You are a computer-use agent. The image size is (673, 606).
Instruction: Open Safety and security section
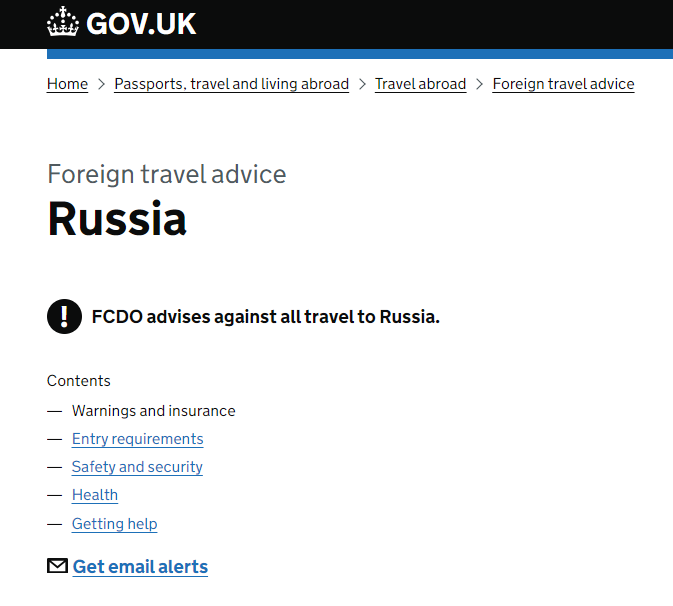137,467
